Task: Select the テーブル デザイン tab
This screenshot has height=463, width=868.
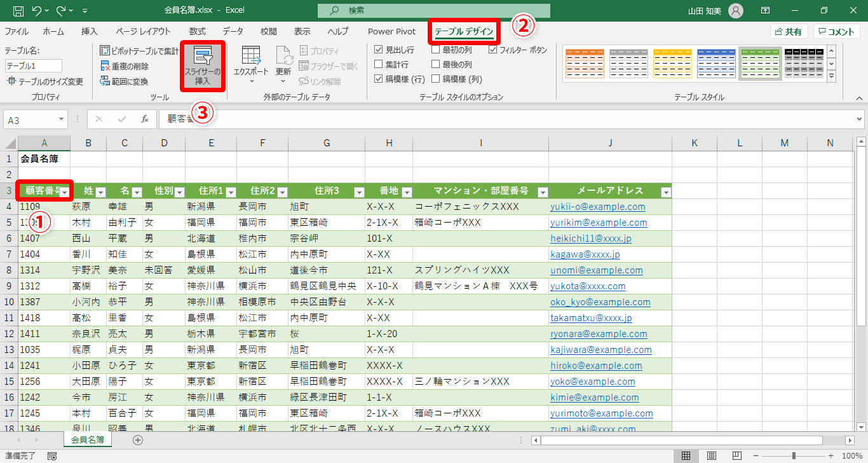Action: 464,32
